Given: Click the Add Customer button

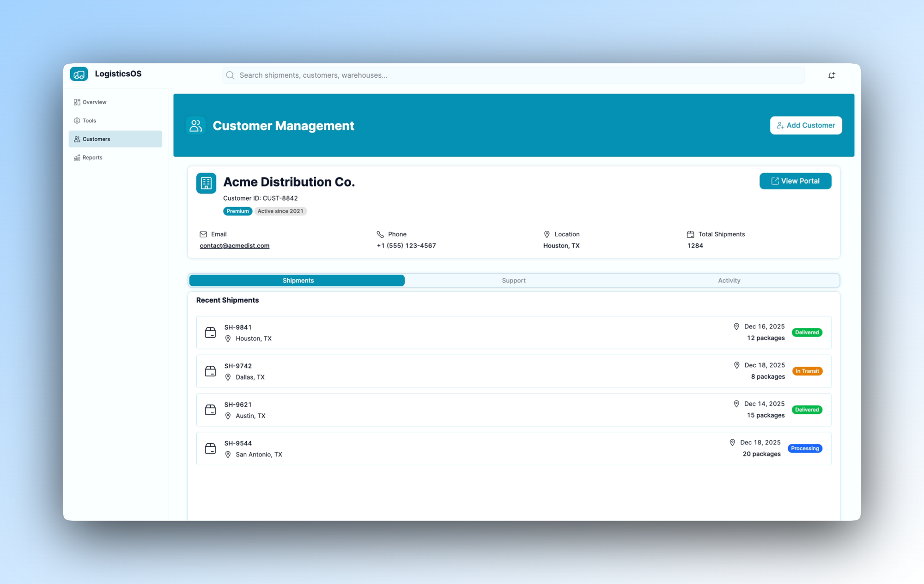Looking at the screenshot, I should [805, 125].
